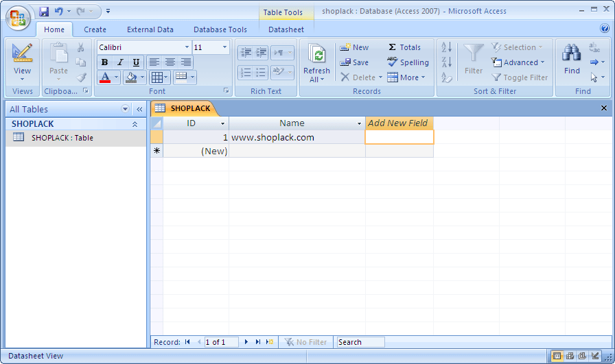Image resolution: width=615 pixels, height=364 pixels.
Task: Click the www.shoplack.com cell
Action: (x=297, y=138)
